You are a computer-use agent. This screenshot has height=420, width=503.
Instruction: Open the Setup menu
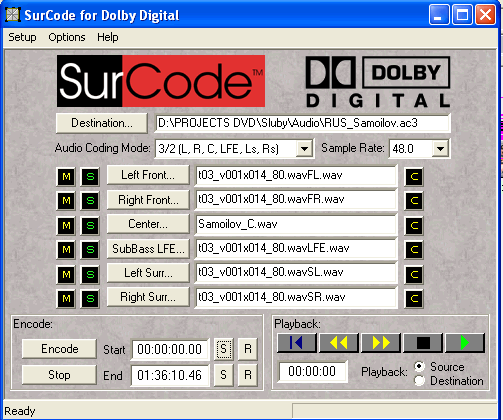point(22,37)
